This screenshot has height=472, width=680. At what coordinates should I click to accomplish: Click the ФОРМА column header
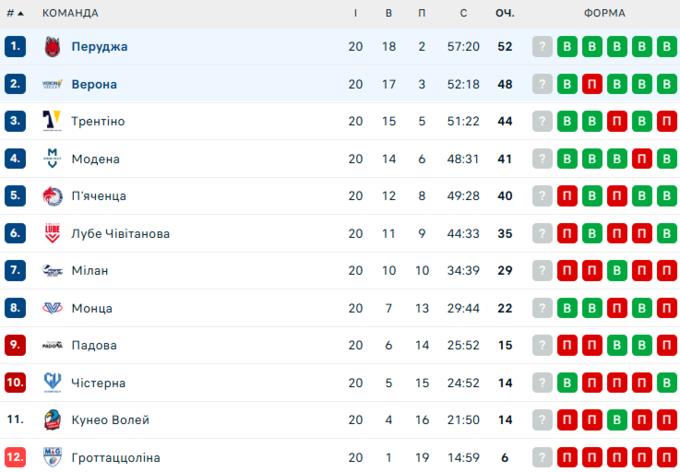click(x=605, y=13)
